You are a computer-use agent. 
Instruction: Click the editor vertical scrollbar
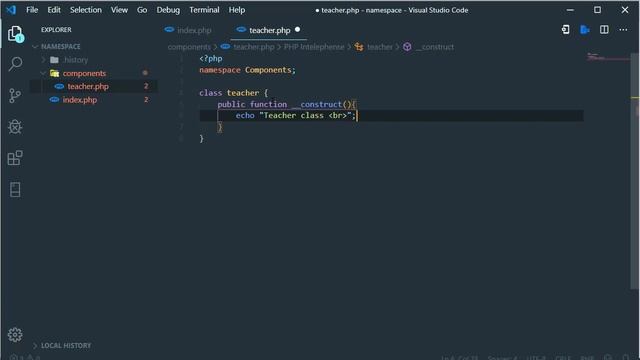[634, 171]
